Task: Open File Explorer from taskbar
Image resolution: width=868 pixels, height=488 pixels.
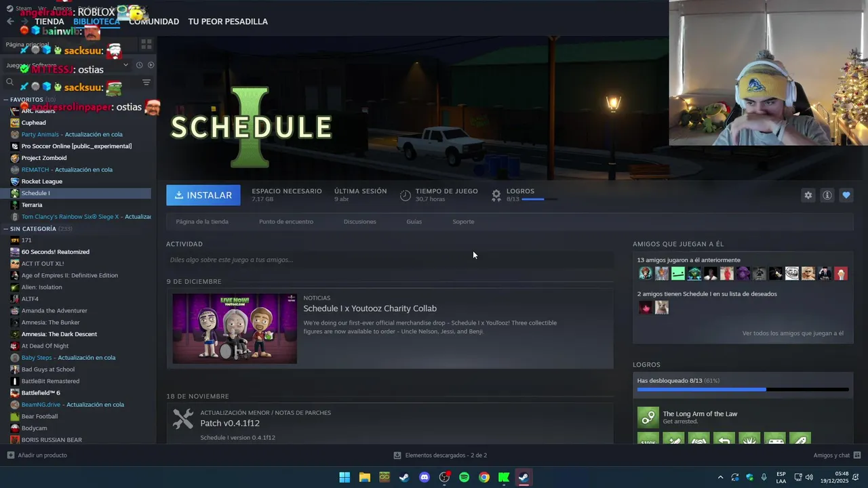Action: (x=364, y=477)
